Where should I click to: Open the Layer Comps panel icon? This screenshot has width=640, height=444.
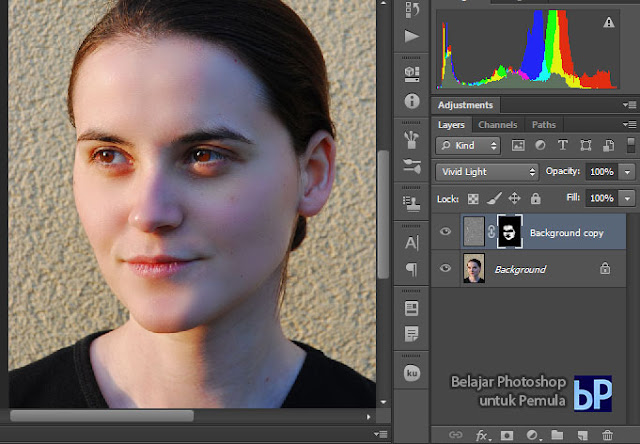point(412,308)
